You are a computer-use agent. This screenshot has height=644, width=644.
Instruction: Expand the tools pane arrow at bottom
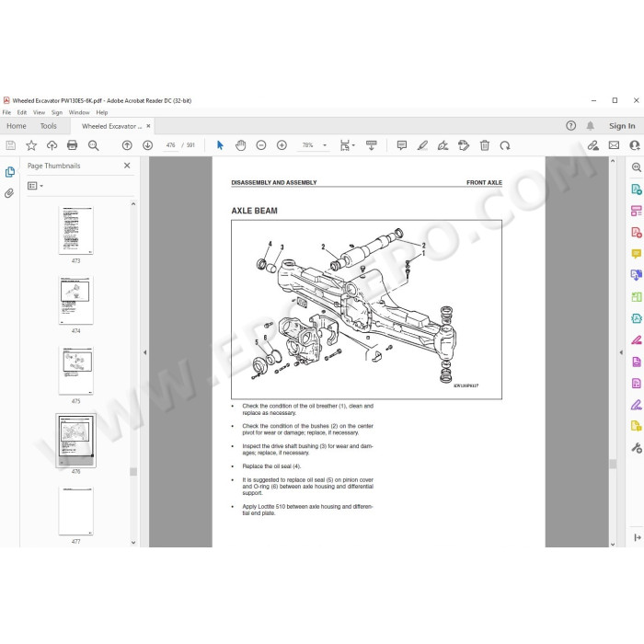pos(637,537)
